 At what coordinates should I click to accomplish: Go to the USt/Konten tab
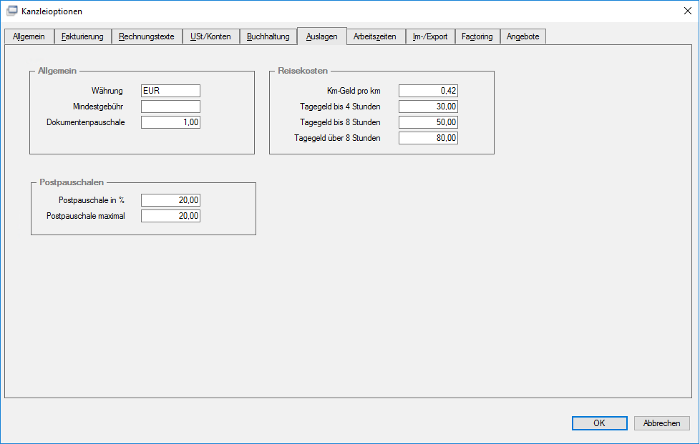click(x=211, y=37)
